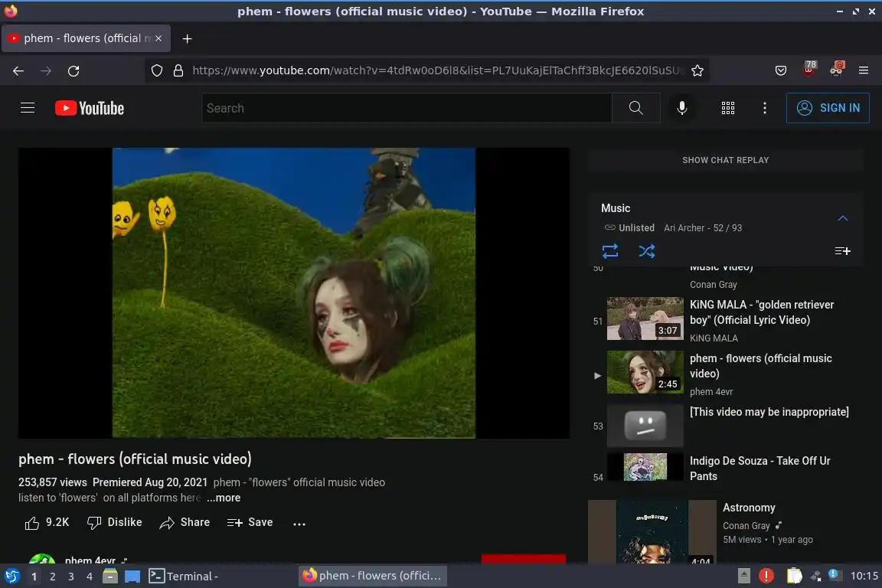The height and width of the screenshot is (588, 882).
Task: Open new browser tab
Action: [188, 38]
